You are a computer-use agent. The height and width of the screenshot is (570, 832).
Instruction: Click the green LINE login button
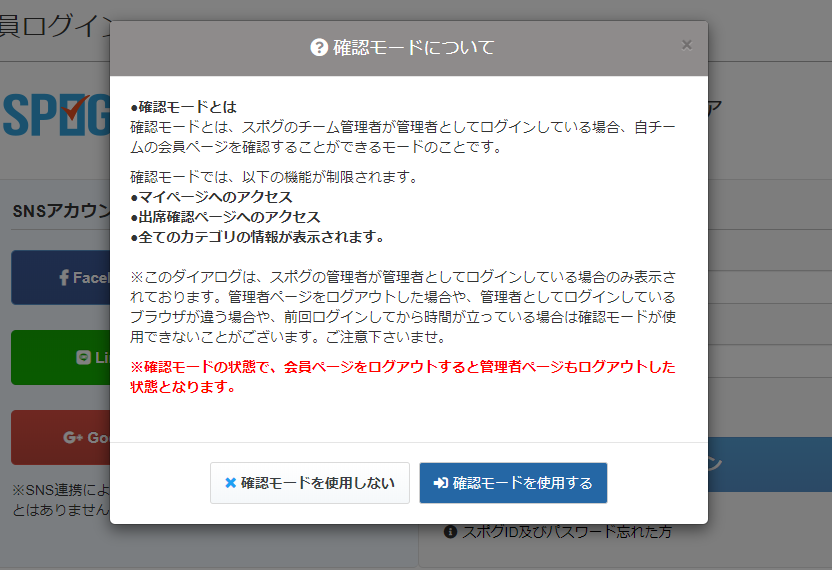click(60, 357)
